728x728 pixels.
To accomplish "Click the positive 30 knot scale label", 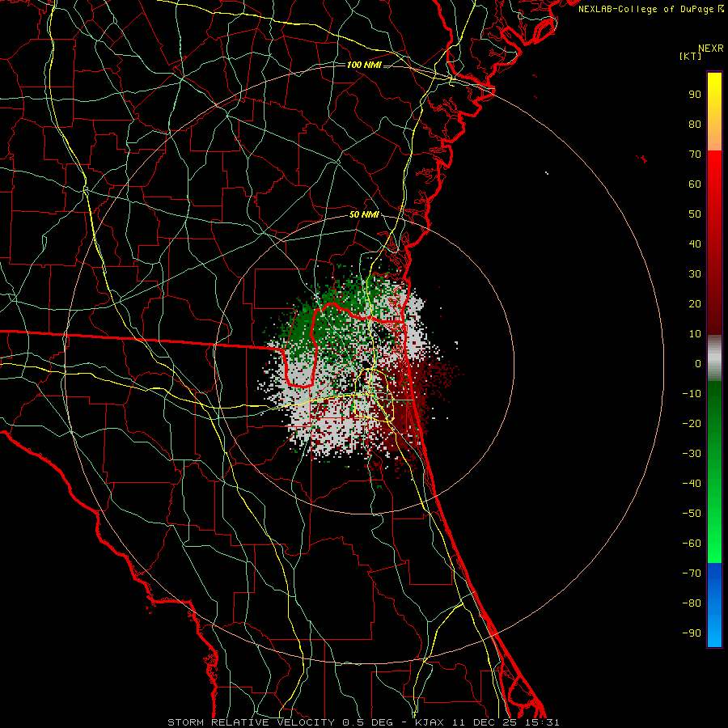I will tap(695, 274).
